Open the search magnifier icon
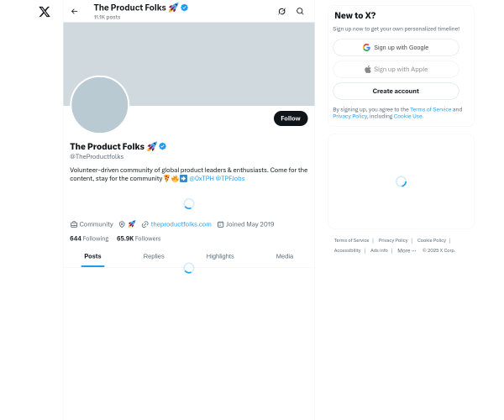This screenshot has height=420, width=504. tap(300, 12)
